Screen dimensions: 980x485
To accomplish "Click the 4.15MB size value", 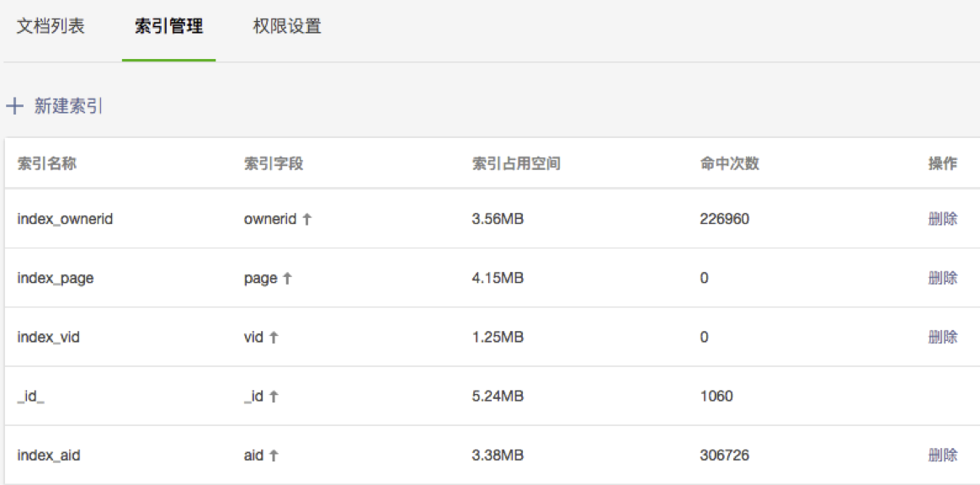I will coord(498,278).
